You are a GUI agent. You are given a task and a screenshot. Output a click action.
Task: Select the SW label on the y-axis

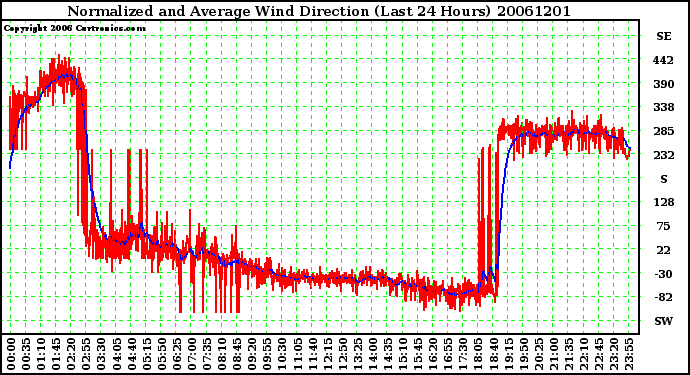[664, 321]
